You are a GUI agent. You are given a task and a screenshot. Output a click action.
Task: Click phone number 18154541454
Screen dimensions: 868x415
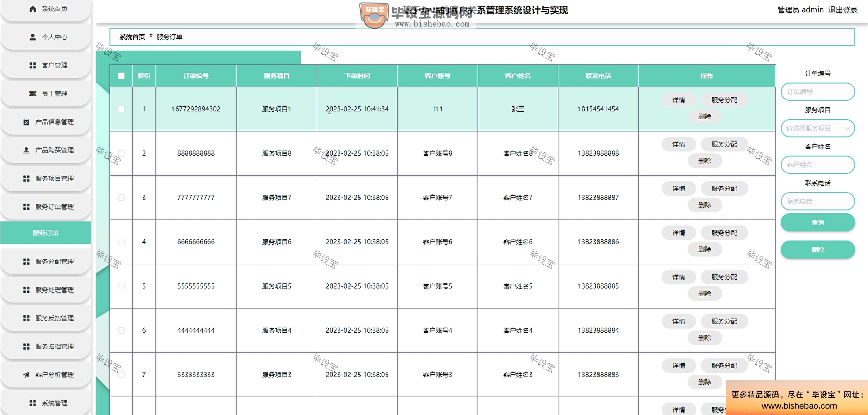coord(598,109)
